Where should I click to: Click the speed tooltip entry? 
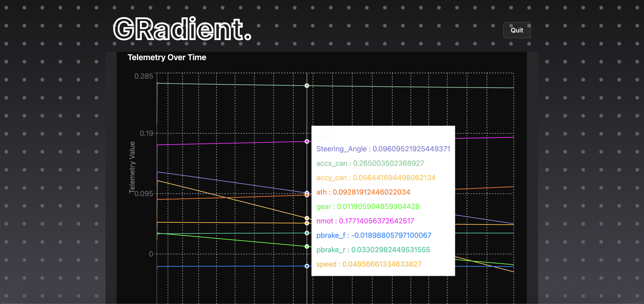[x=369, y=264]
